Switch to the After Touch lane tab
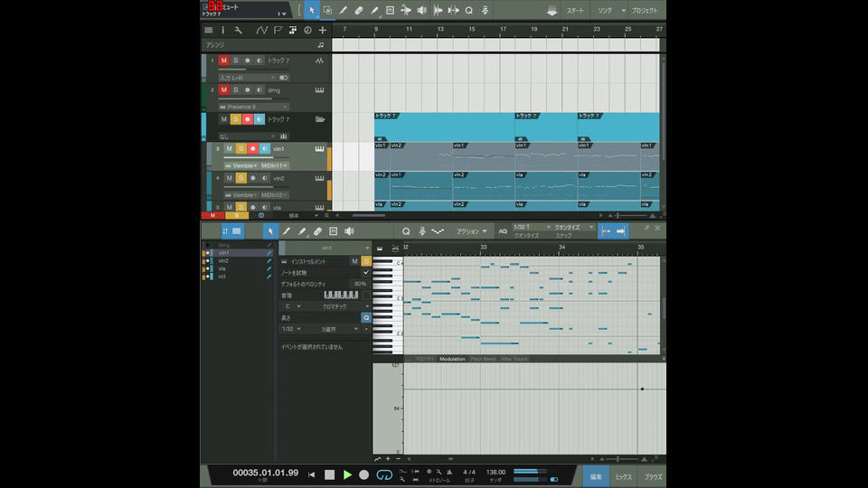The image size is (868, 488). tap(514, 359)
